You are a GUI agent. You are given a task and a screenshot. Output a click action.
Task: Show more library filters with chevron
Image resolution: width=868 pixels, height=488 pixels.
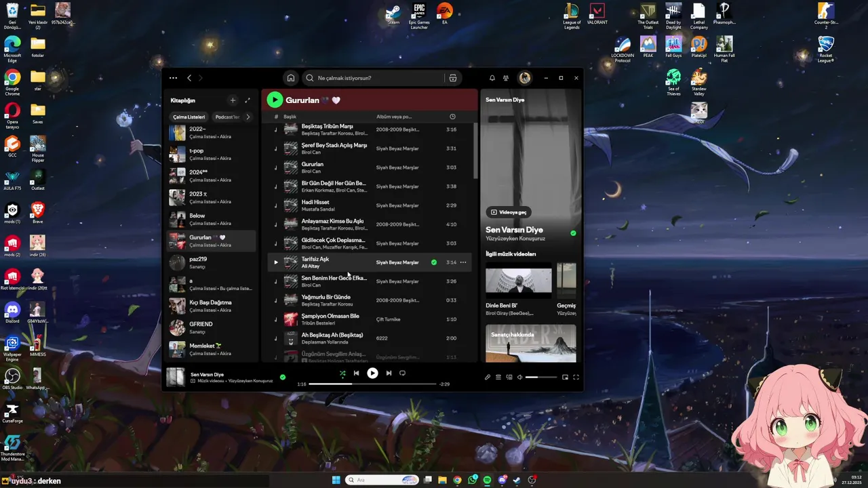click(248, 117)
